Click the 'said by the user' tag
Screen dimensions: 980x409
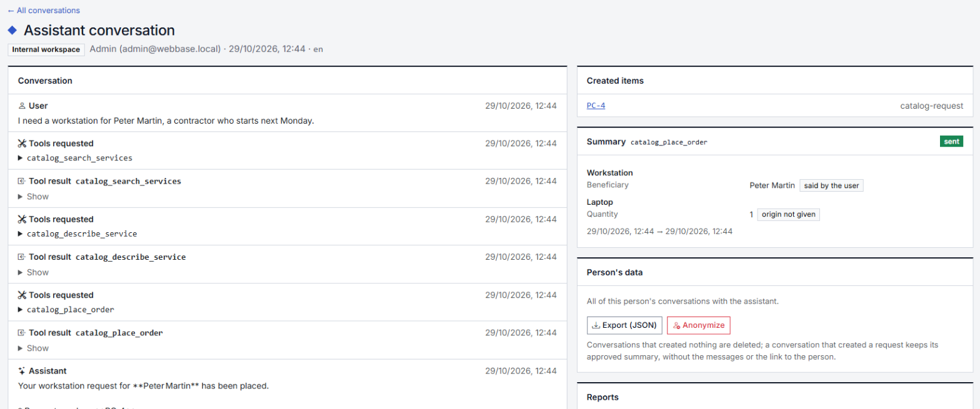coord(831,185)
